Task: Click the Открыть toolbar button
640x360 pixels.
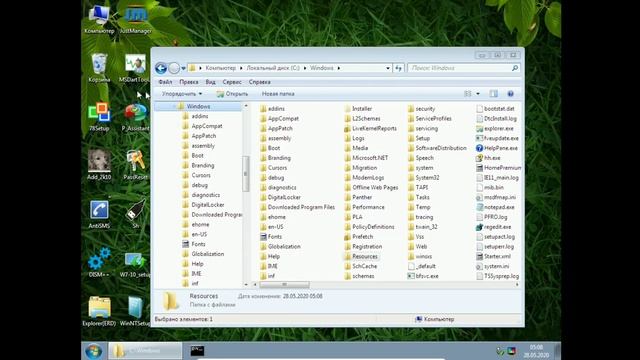Action: click(x=232, y=94)
